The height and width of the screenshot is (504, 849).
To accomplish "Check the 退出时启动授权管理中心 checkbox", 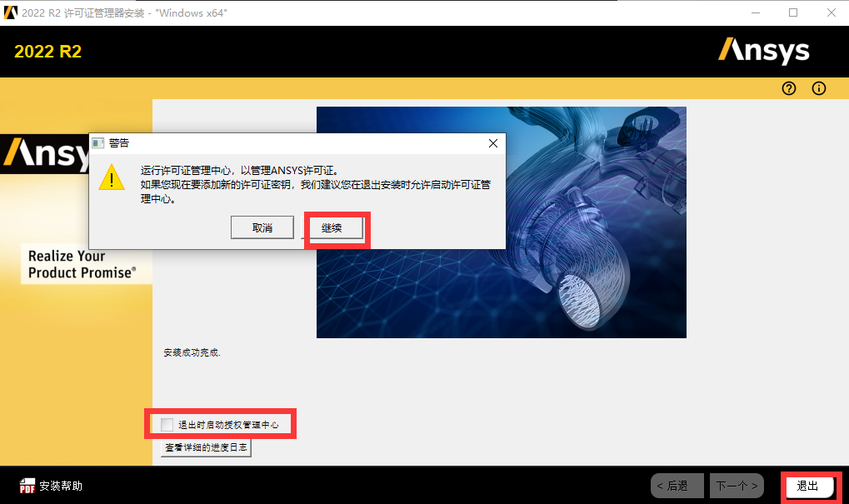I will (167, 425).
